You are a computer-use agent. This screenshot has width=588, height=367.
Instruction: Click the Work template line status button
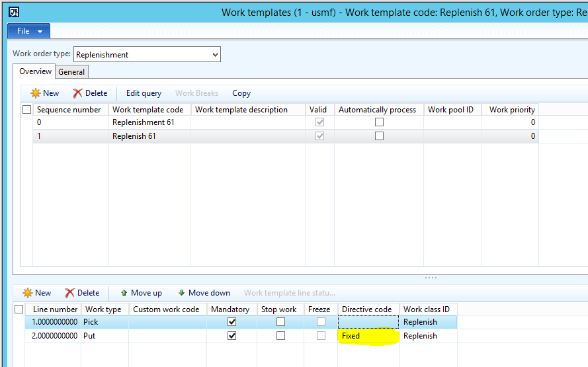[x=290, y=293]
